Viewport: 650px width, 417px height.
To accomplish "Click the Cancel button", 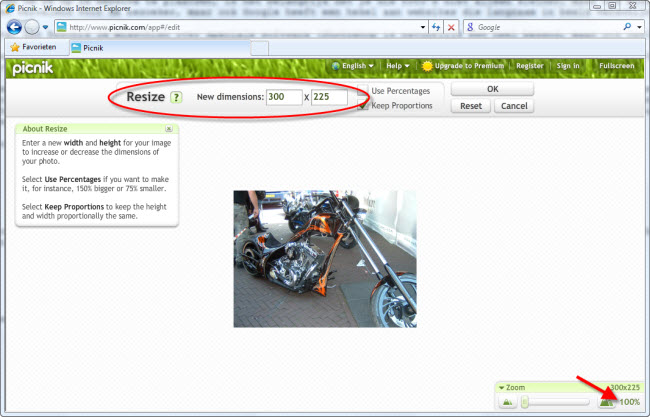I will coord(514,106).
